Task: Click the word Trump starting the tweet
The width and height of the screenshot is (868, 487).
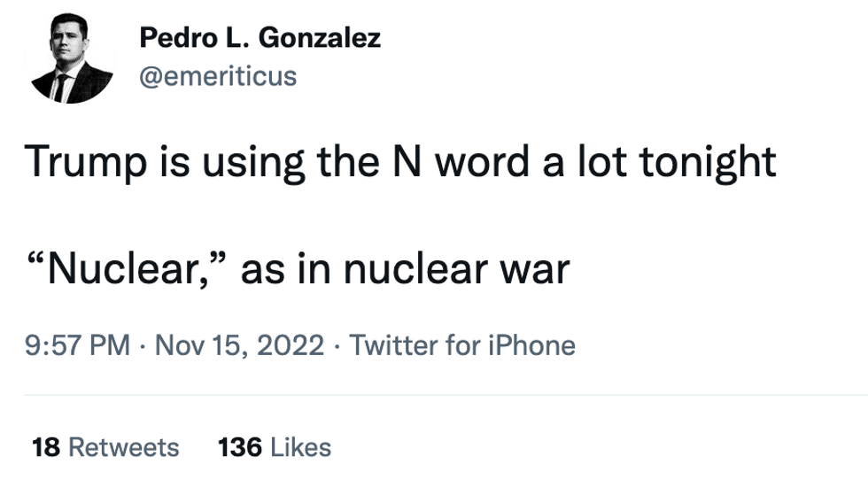Action: tap(81, 163)
